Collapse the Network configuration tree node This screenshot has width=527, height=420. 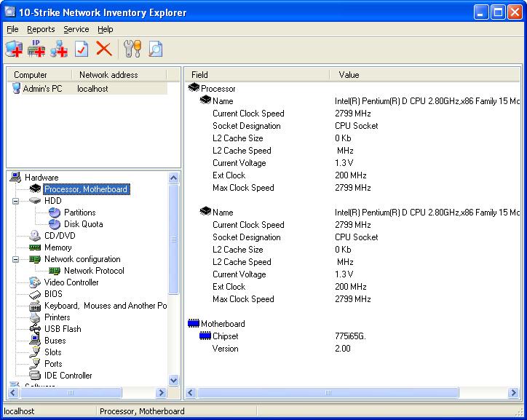(15, 259)
